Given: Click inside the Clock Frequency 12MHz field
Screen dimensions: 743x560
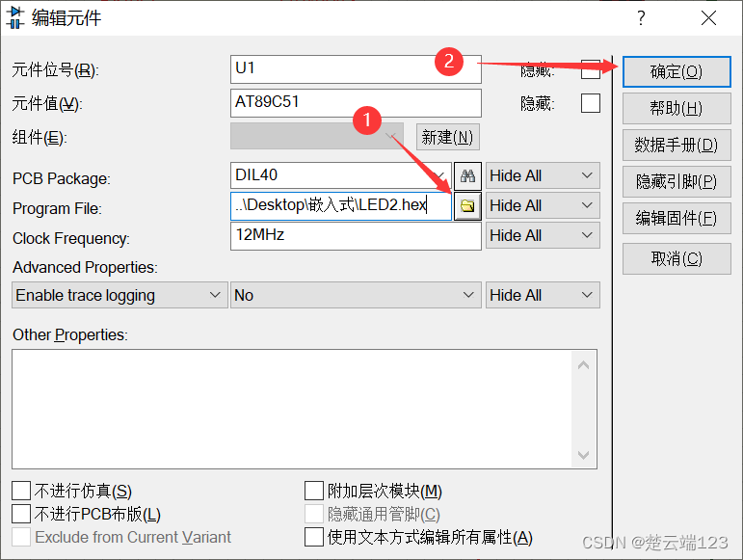Looking at the screenshot, I should click(356, 235).
